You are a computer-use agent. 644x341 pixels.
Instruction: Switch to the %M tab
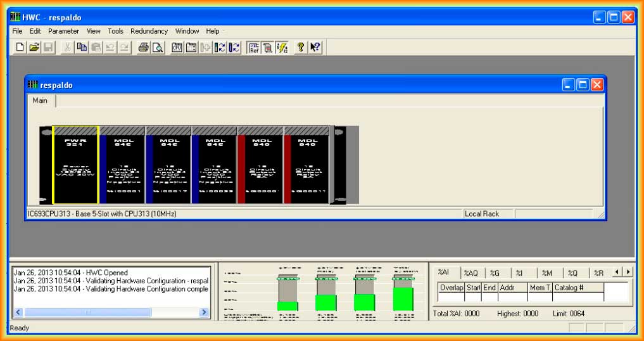pyautogui.click(x=547, y=273)
